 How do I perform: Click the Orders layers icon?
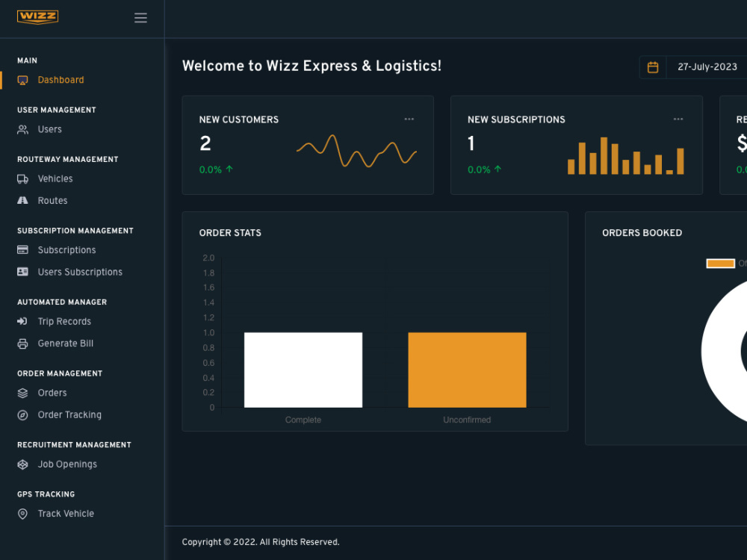(x=22, y=393)
